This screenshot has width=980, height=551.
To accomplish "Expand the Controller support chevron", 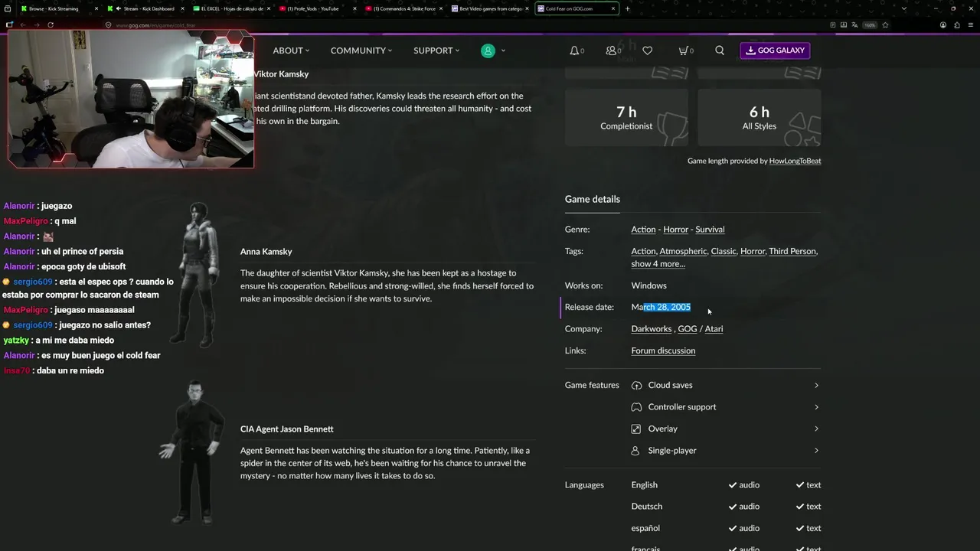I will (x=816, y=407).
